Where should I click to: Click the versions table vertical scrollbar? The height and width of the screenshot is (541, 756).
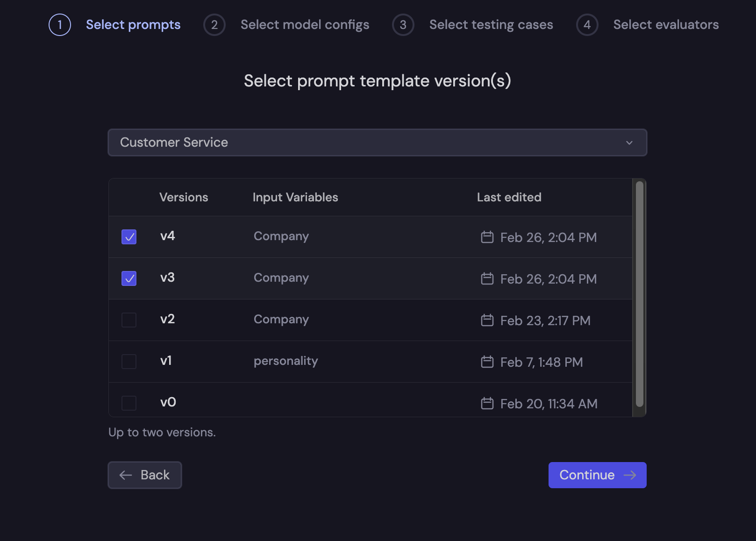[x=640, y=294]
